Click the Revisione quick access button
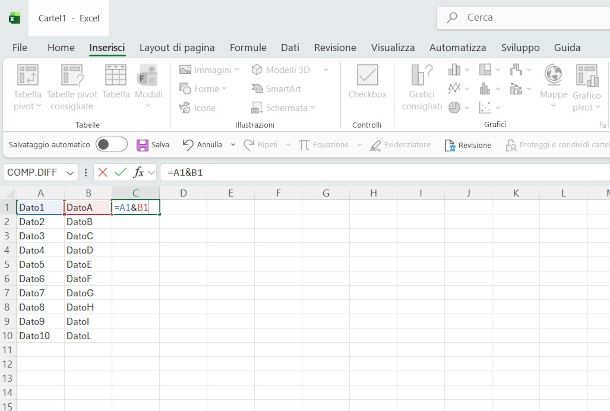Viewport: 610px width, 411px height. [x=468, y=145]
